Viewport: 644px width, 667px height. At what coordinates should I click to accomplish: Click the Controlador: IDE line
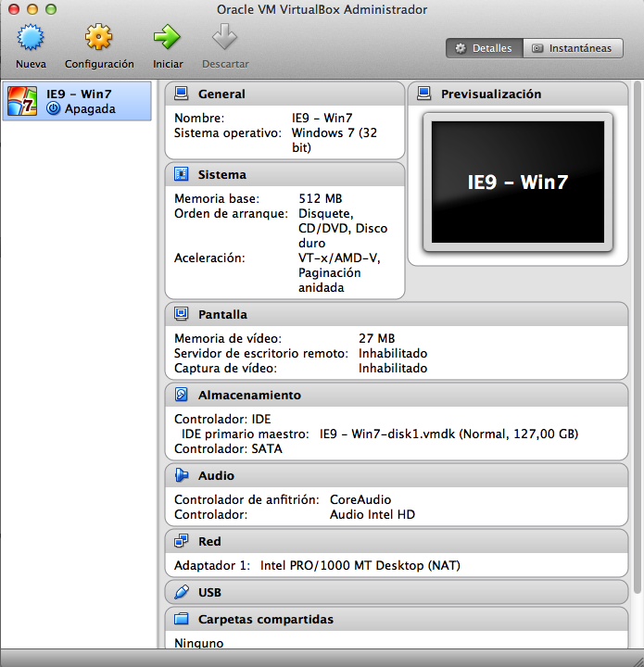tap(222, 419)
